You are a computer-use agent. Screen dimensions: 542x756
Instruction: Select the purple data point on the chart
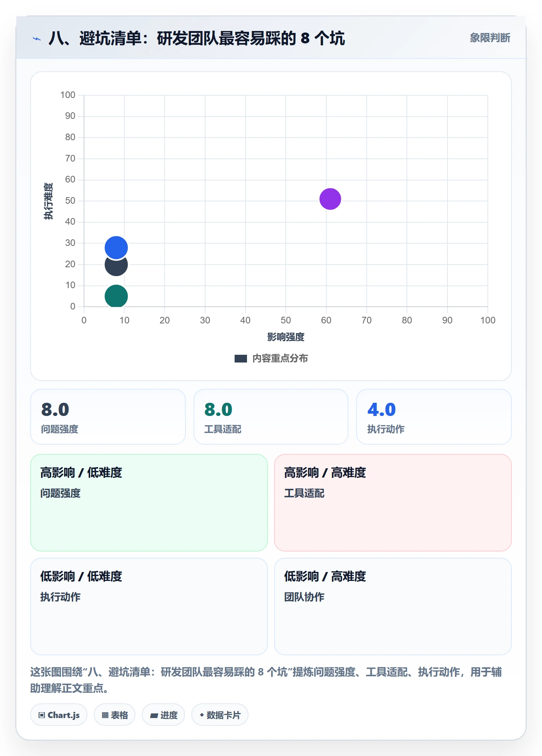(330, 199)
